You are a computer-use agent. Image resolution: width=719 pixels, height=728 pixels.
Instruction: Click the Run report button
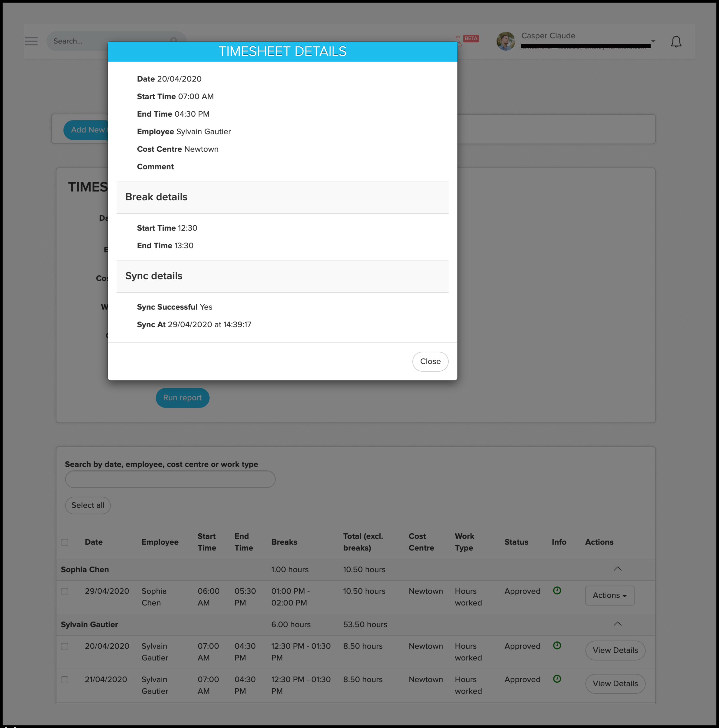click(182, 398)
